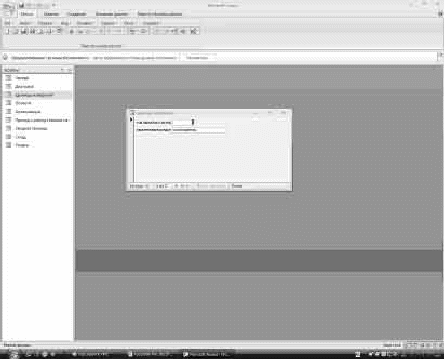Expand the navigation pane category dropdown arrow
445x360 pixels.
(63, 70)
